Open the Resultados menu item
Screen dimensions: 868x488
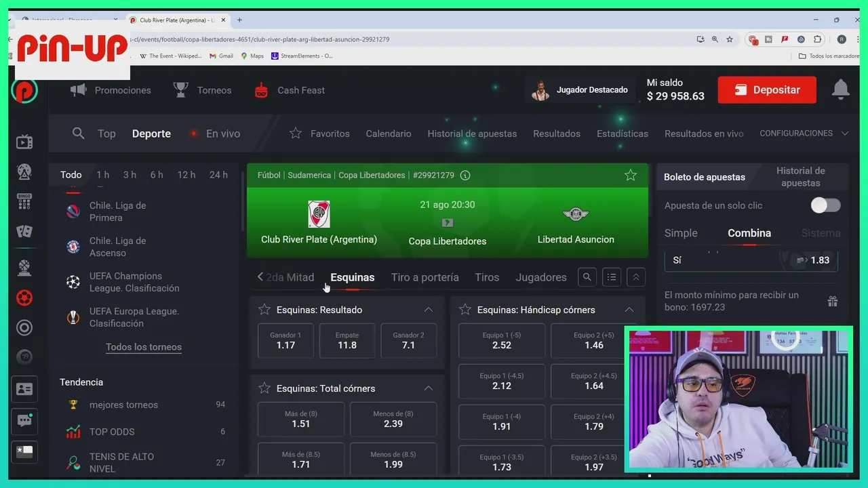[x=557, y=134]
